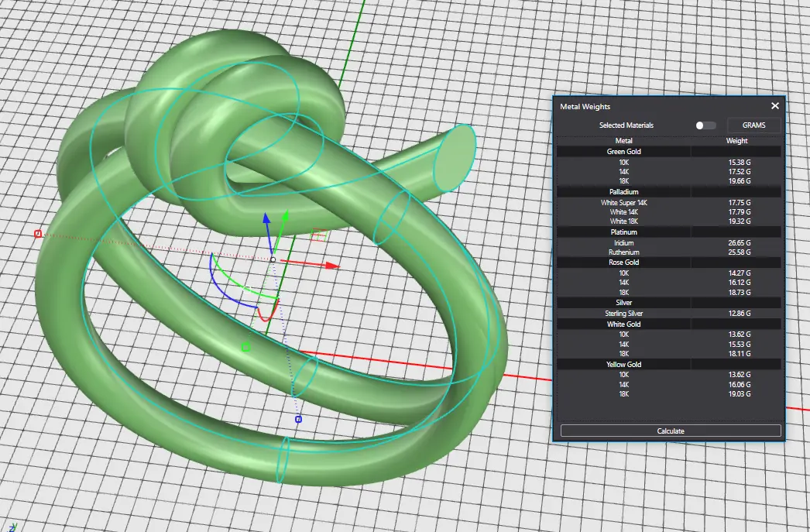810x532 pixels.
Task: Click the Calculate button
Action: pyautogui.click(x=671, y=431)
